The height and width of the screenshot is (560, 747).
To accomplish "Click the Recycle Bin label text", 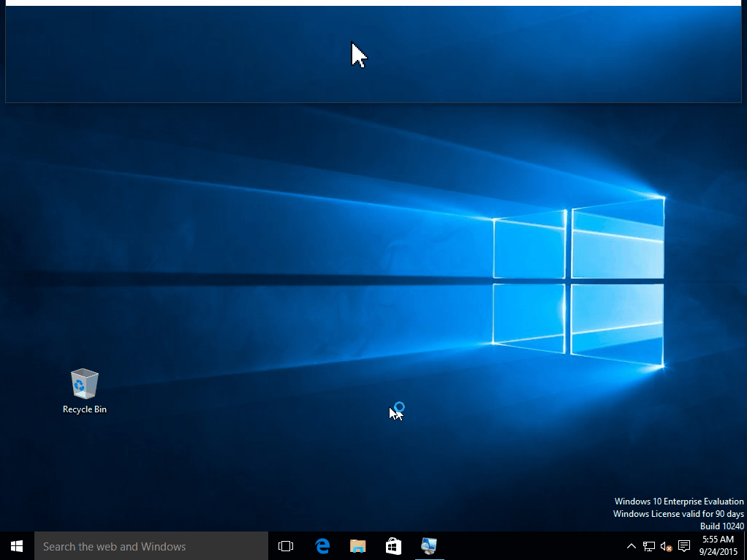I will click(x=84, y=409).
